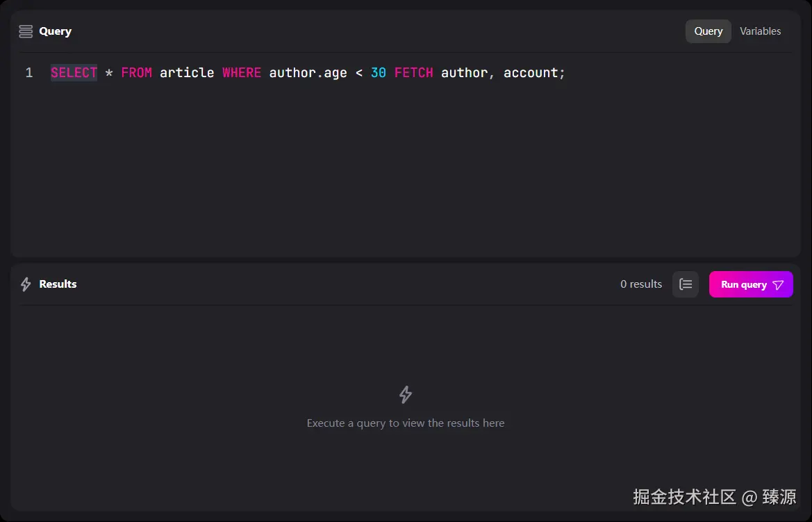Viewport: 812px width, 522px height.
Task: Click the SELECT keyword in editor
Action: [x=74, y=72]
